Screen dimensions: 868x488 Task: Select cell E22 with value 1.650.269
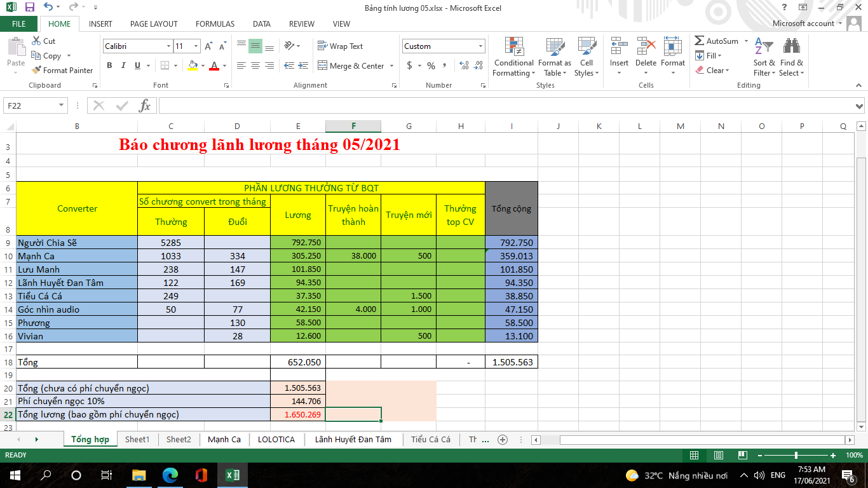(297, 414)
